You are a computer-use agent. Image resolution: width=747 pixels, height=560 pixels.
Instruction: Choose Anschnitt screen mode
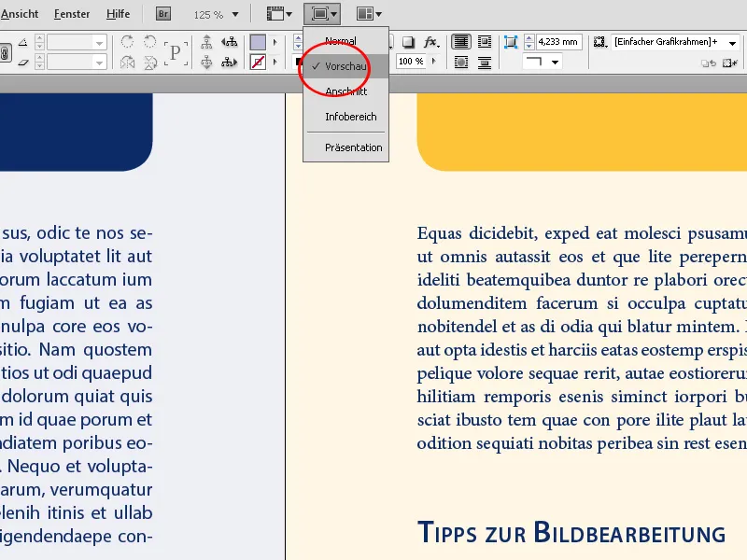pyautogui.click(x=345, y=91)
